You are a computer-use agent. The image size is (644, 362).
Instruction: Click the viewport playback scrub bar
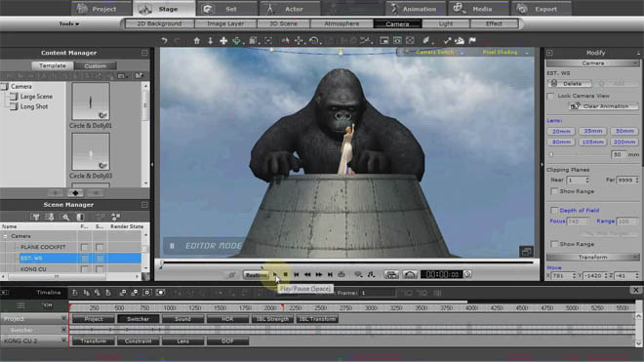coord(347,262)
